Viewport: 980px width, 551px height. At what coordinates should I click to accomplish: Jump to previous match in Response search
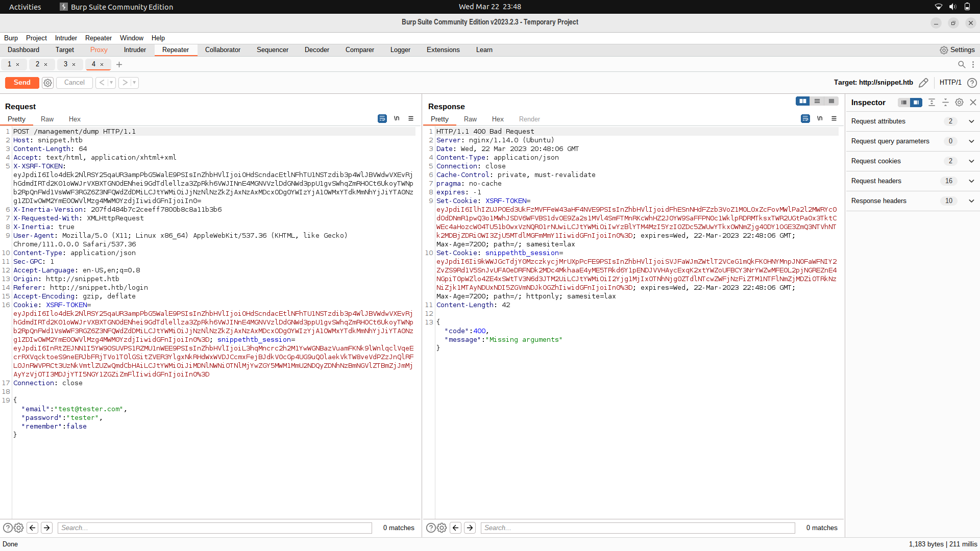(456, 528)
